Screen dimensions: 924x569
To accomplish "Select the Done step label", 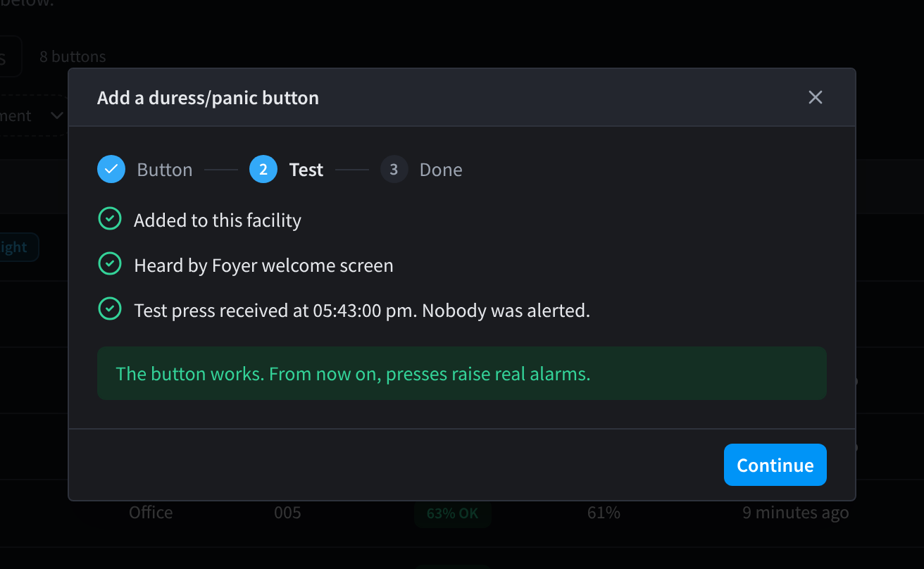I will point(441,170).
